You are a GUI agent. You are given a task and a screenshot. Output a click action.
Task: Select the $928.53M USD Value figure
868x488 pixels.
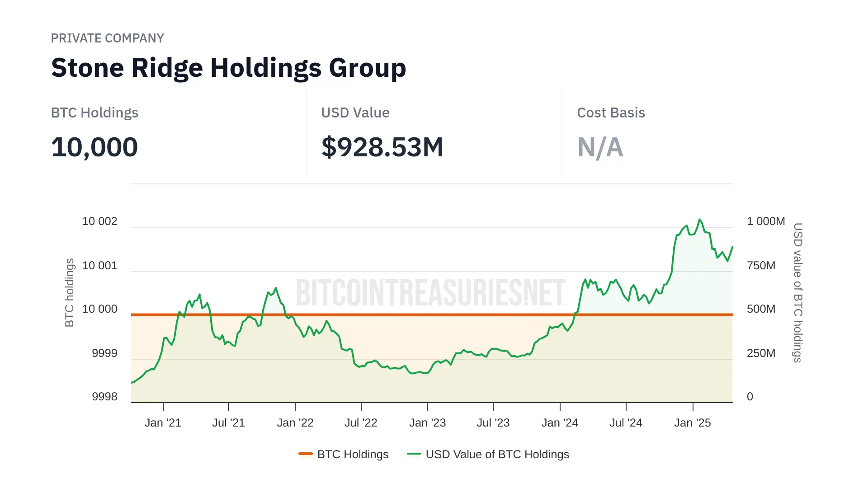(x=382, y=147)
